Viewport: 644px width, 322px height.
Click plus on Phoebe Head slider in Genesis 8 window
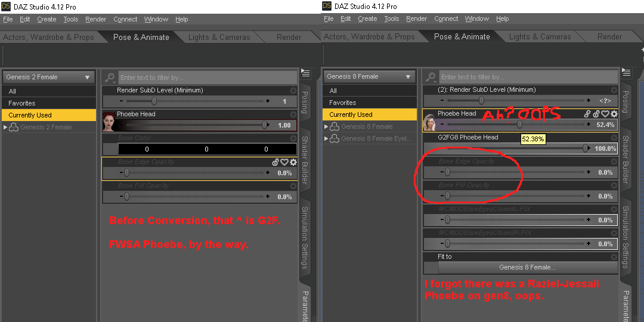(x=589, y=124)
